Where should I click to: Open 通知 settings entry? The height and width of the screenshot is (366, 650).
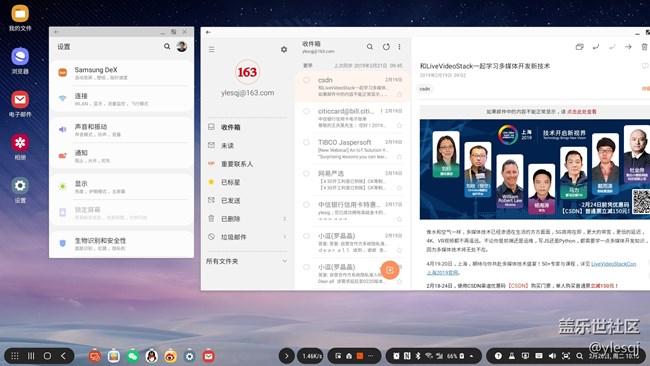click(121, 156)
